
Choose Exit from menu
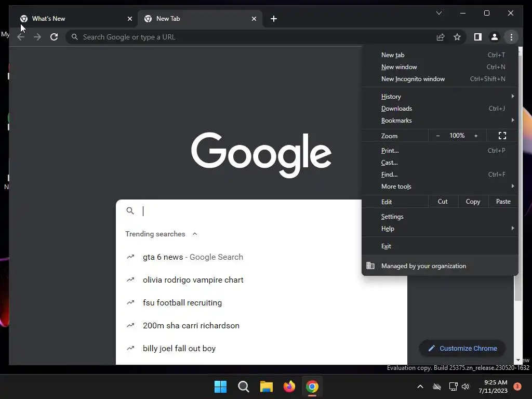(x=440, y=246)
